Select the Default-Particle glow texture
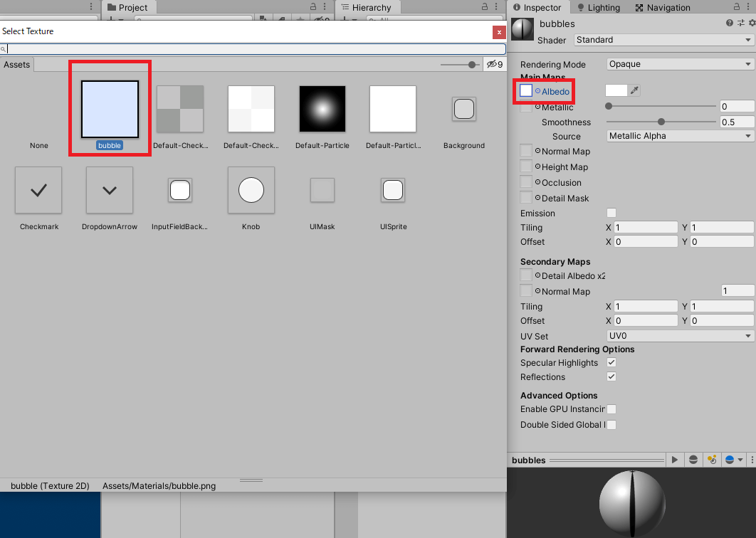This screenshot has height=538, width=756. [322, 109]
